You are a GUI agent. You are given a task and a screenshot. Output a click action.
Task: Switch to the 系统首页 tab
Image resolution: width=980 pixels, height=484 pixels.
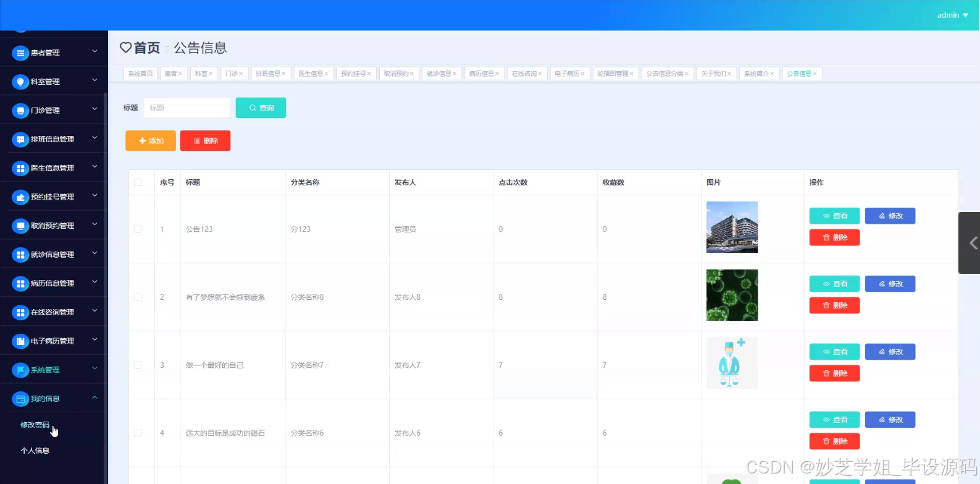[x=140, y=74]
